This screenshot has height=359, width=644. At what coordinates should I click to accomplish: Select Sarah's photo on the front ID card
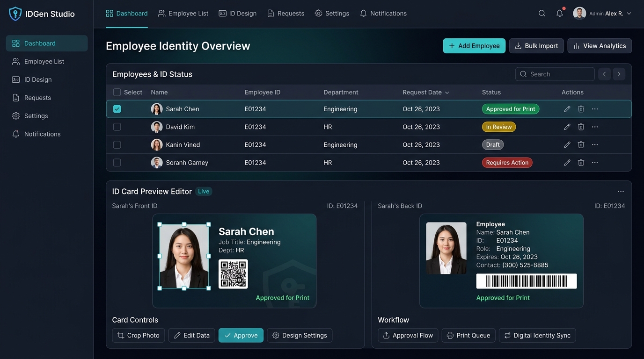(x=184, y=256)
